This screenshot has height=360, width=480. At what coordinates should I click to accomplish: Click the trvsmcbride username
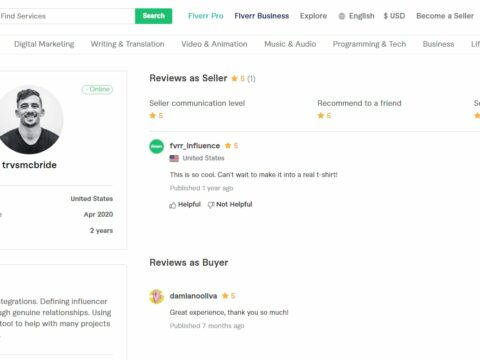point(29,165)
